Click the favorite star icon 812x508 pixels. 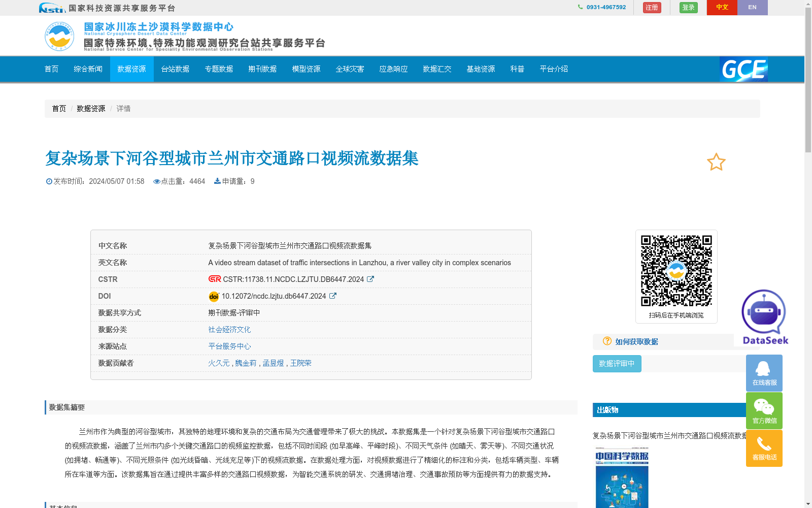pyautogui.click(x=716, y=162)
